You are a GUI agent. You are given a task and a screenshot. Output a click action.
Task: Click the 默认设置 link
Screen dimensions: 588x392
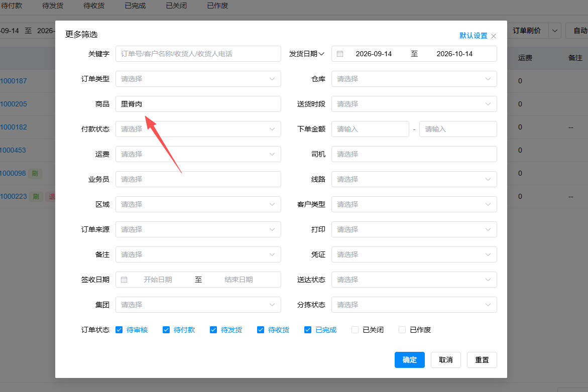473,36
